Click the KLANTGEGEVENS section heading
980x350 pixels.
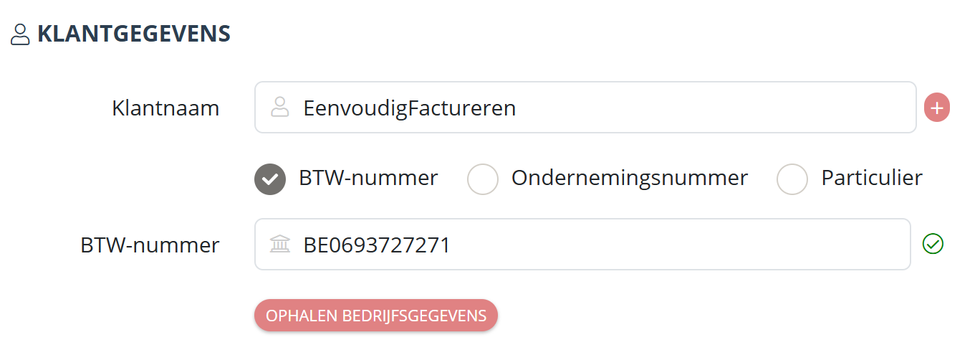pyautogui.click(x=134, y=34)
